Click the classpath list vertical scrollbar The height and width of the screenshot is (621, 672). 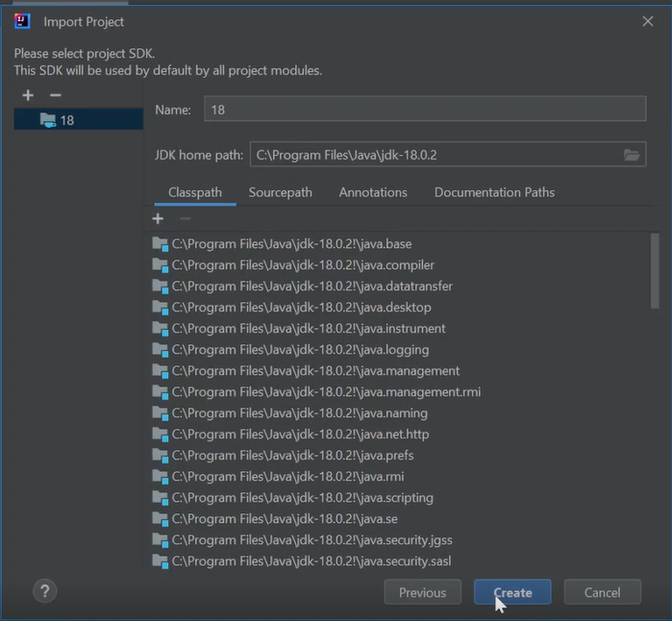pos(655,271)
